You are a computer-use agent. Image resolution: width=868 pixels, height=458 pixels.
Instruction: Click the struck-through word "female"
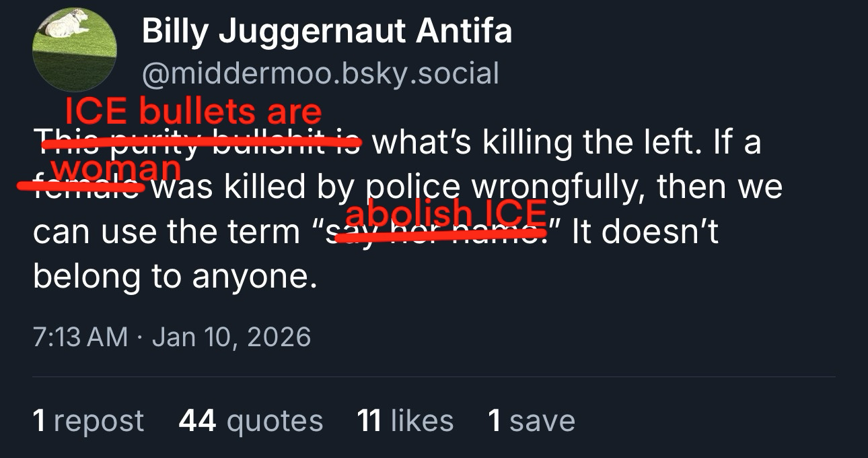[87, 187]
